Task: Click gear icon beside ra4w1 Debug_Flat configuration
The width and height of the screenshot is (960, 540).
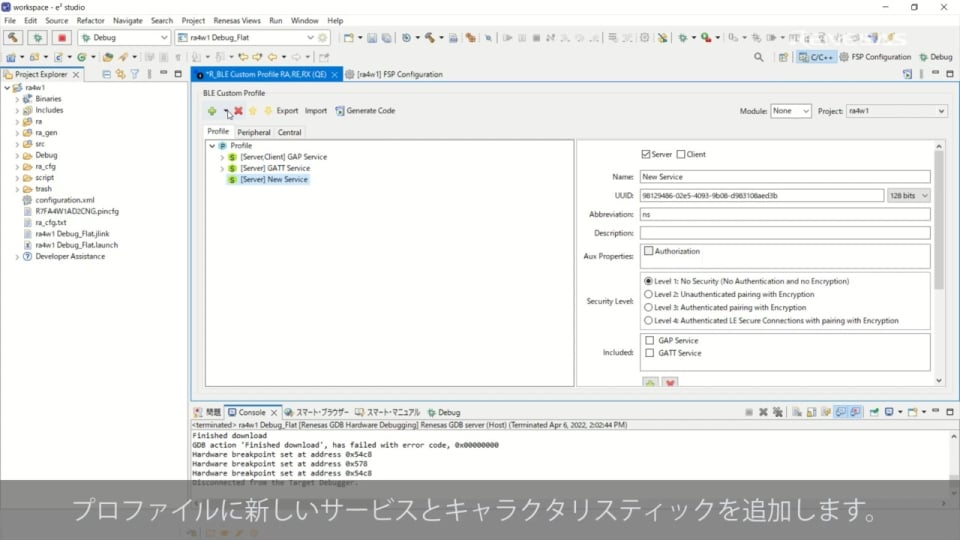Action: 323,37
